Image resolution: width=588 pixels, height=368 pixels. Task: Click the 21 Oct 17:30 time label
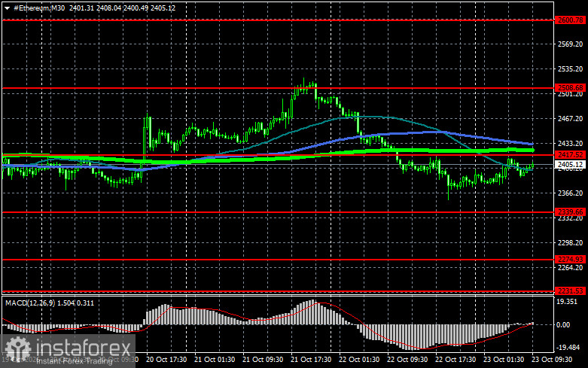(311, 360)
